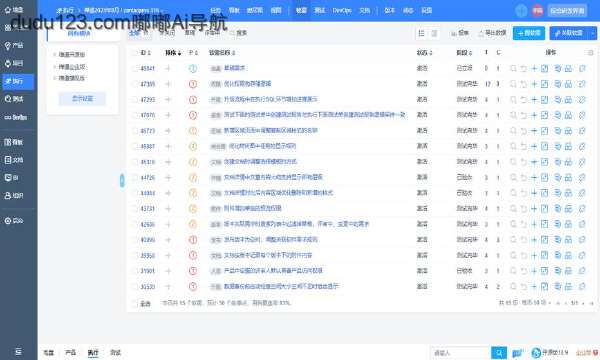
Task: Click the blue 提需求 create button
Action: click(529, 33)
